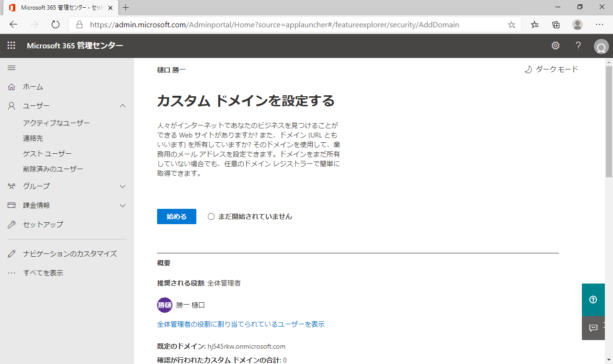This screenshot has height=364, width=613.
Task: Open セットアップ in sidebar
Action: point(43,224)
